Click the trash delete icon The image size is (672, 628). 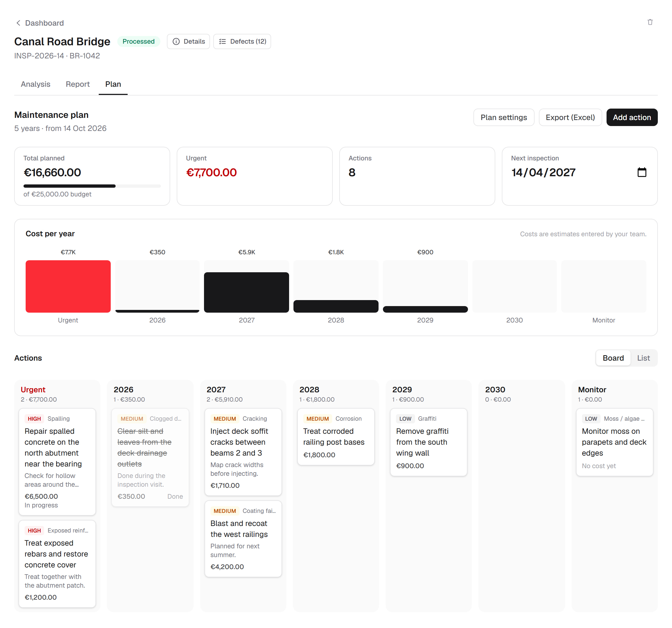tap(650, 22)
